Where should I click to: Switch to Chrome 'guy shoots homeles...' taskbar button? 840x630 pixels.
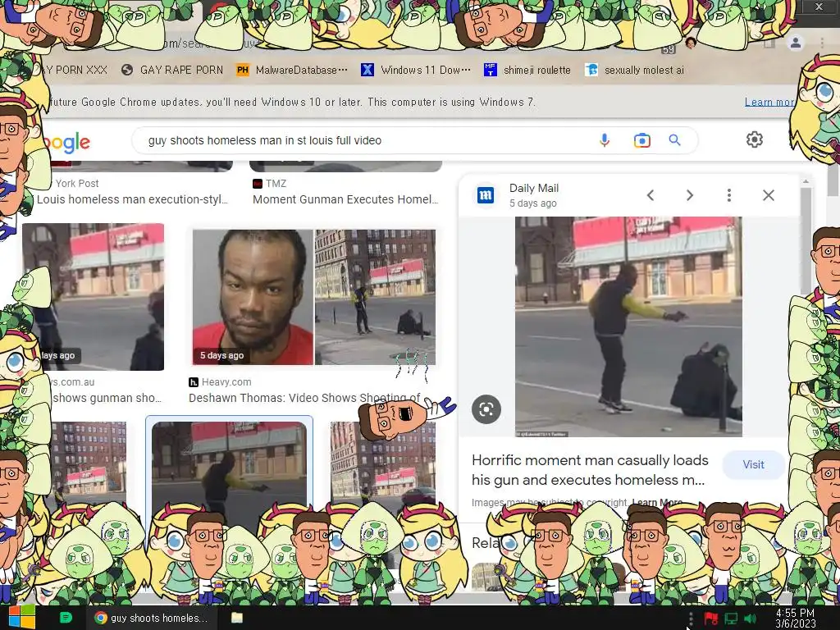(152, 618)
